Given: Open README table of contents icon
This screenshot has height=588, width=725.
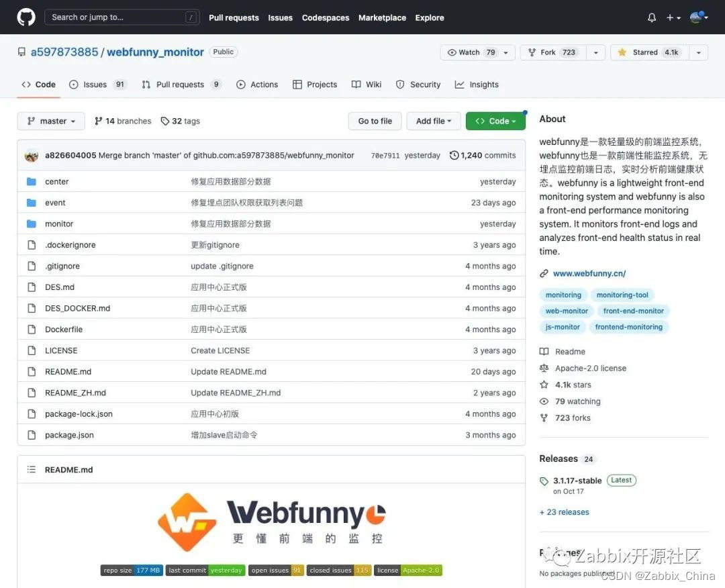Looking at the screenshot, I should click(x=31, y=470).
